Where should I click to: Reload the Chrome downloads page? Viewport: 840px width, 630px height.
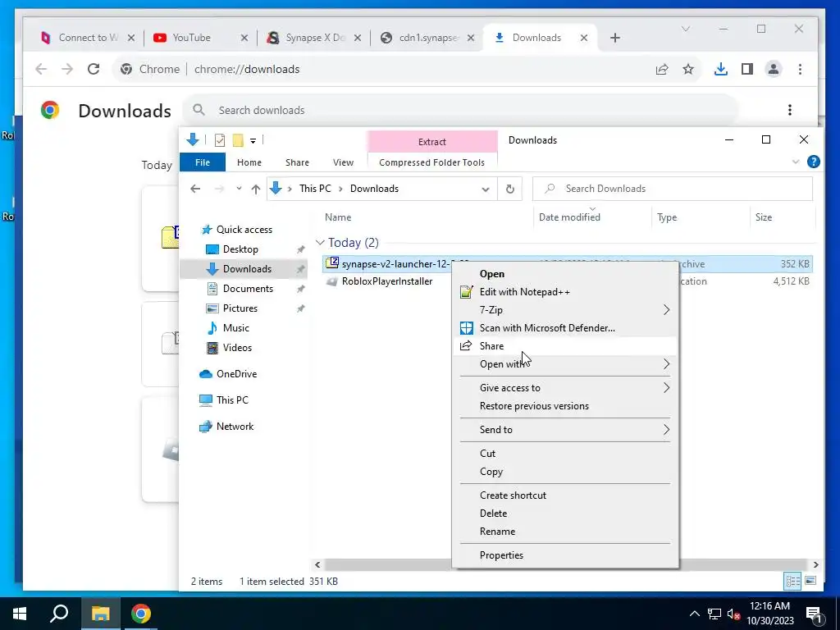(94, 69)
